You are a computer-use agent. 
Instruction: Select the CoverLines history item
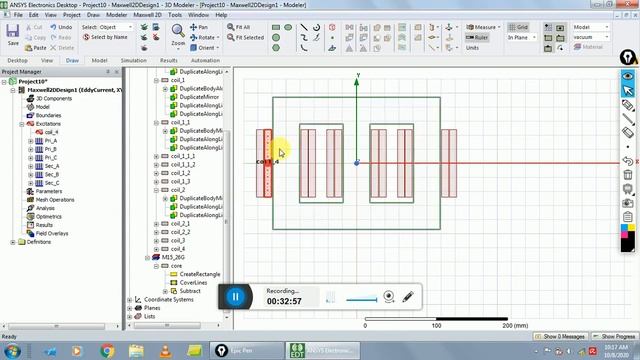click(193, 282)
